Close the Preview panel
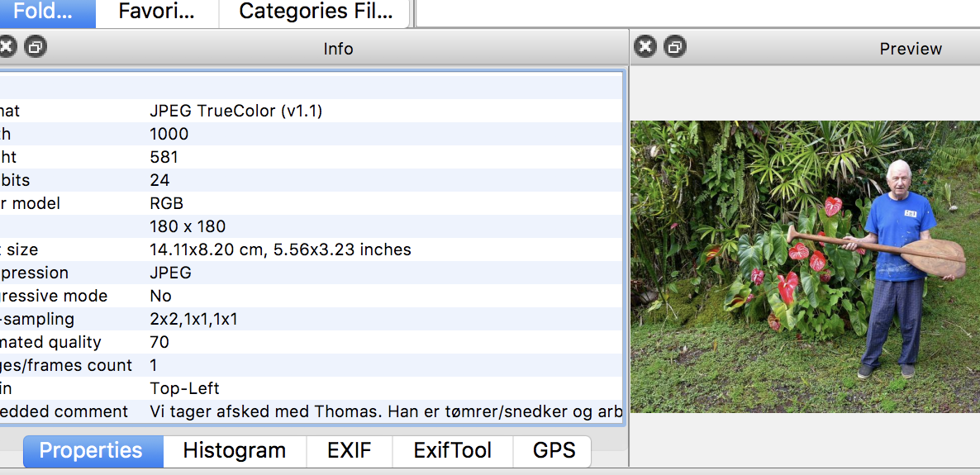Viewport: 980px width, 475px height. 645,47
